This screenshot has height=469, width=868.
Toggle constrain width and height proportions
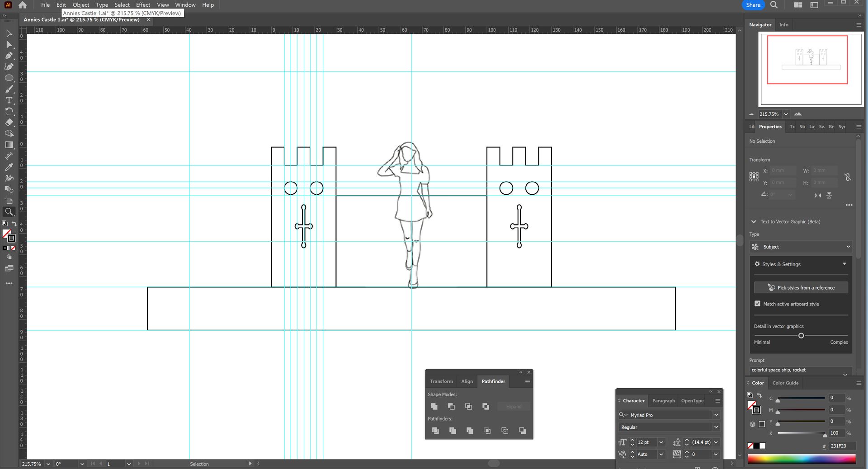coord(848,177)
